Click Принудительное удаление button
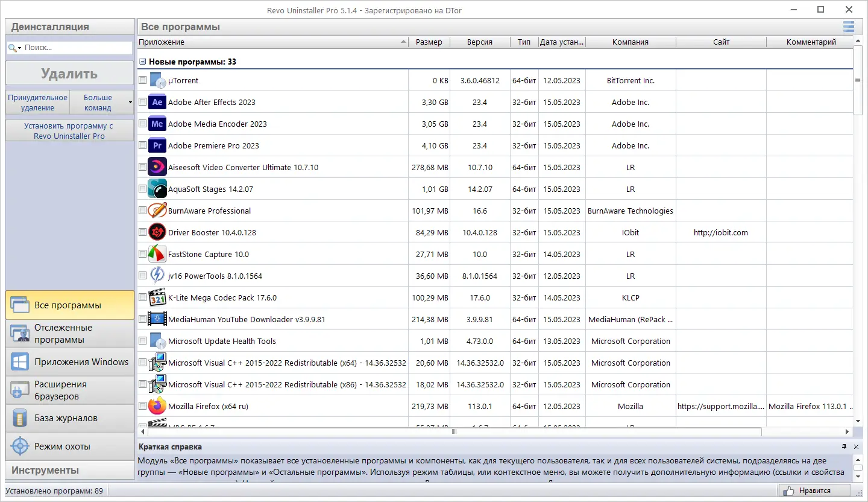Screen dimensions: 868x502 coord(37,103)
